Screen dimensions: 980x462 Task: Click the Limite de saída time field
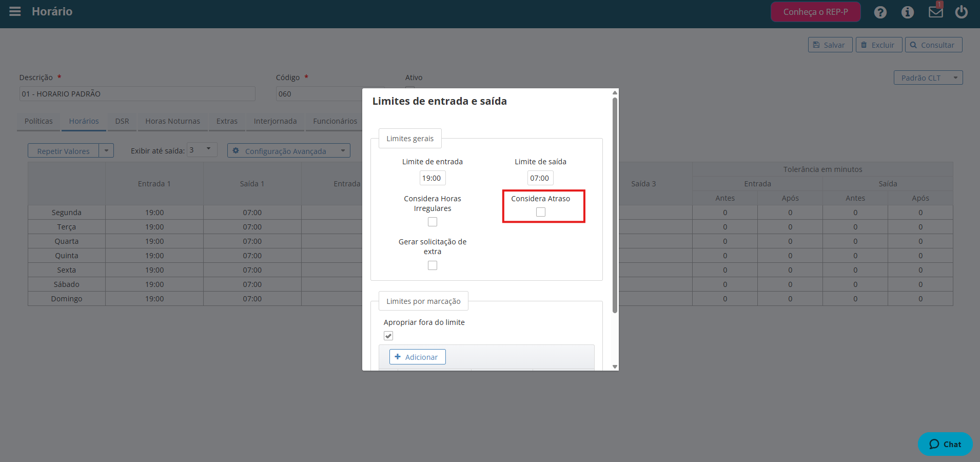pyautogui.click(x=540, y=178)
